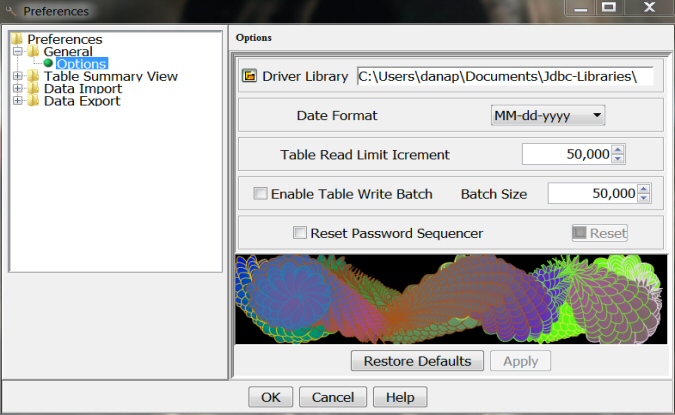Click the Table Summary View folder icon
Screen dimensions: 675x415
point(34,76)
